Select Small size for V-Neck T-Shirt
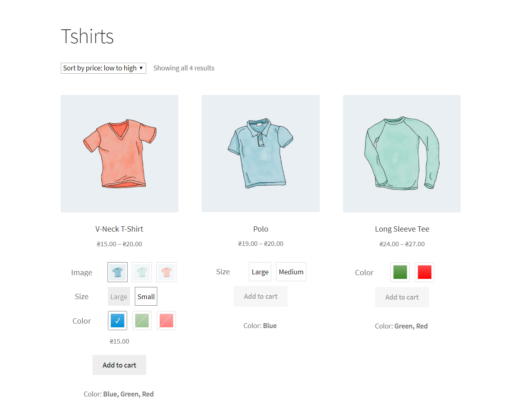 (146, 296)
